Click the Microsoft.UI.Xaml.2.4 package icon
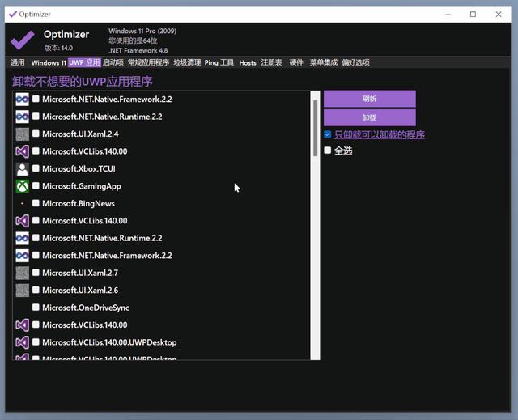 pyautogui.click(x=23, y=134)
